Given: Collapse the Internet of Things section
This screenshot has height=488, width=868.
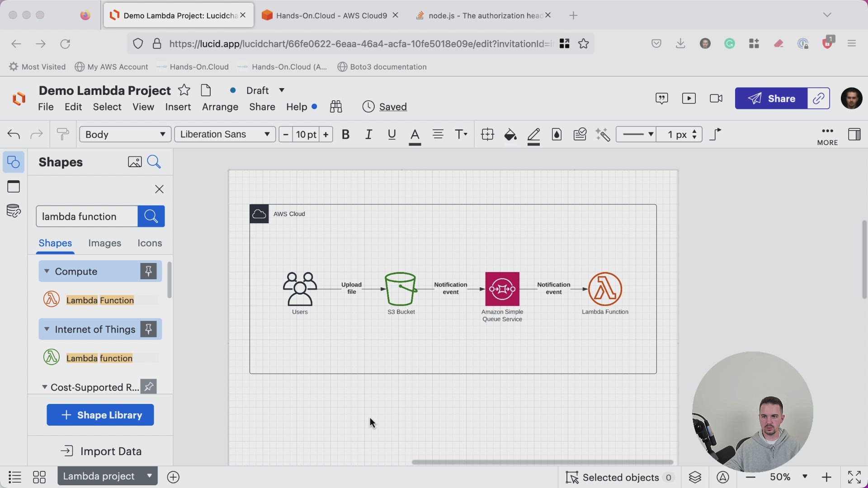Looking at the screenshot, I should pos(47,329).
